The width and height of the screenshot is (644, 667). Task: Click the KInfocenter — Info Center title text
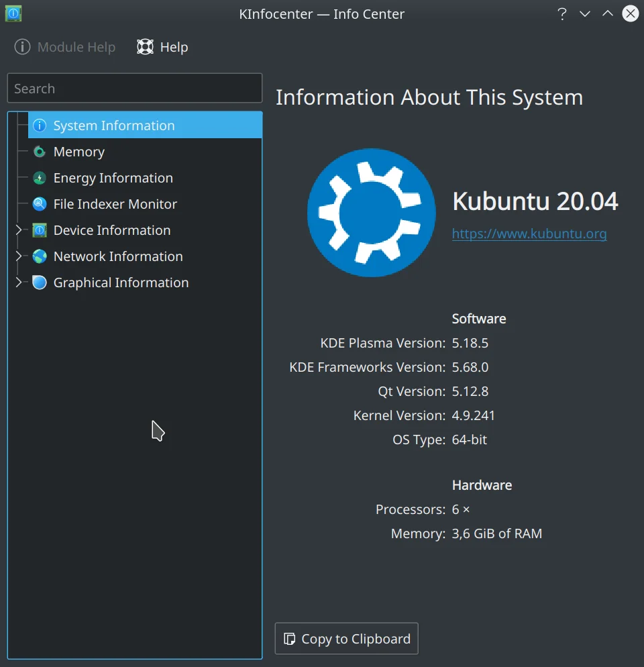pos(321,14)
